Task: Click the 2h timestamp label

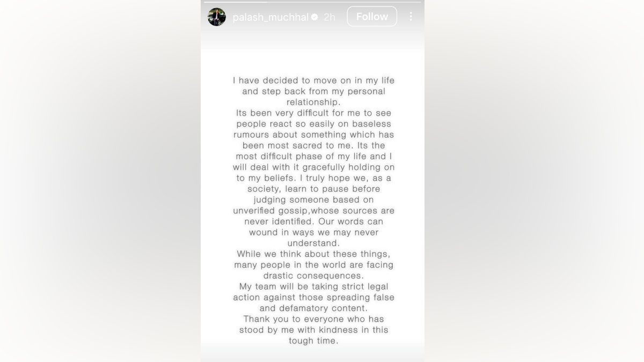Action: tap(330, 17)
